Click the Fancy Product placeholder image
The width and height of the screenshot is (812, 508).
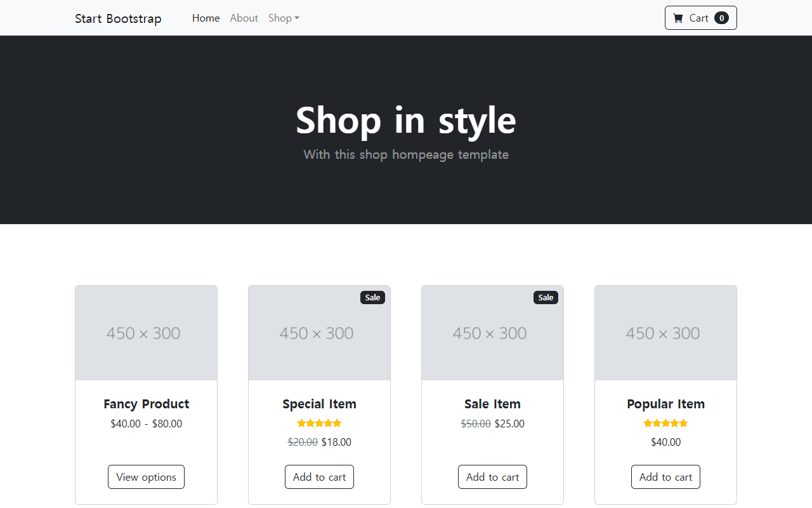(146, 333)
